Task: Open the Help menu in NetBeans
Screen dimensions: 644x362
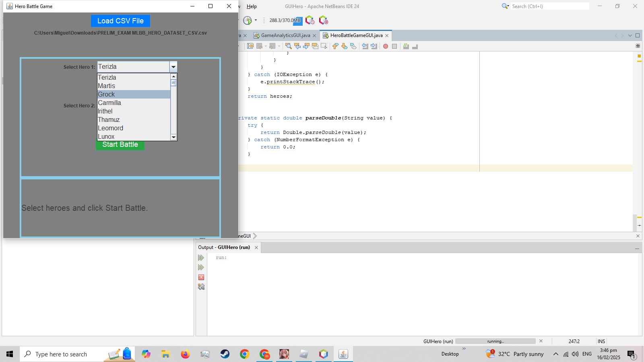Action: tap(252, 6)
